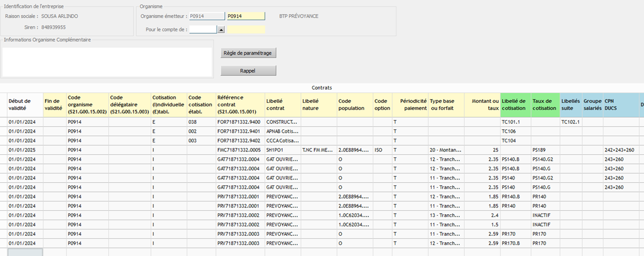Click the blue 'Libellés suite' column header
This screenshot has width=644, height=256.
[x=571, y=105]
